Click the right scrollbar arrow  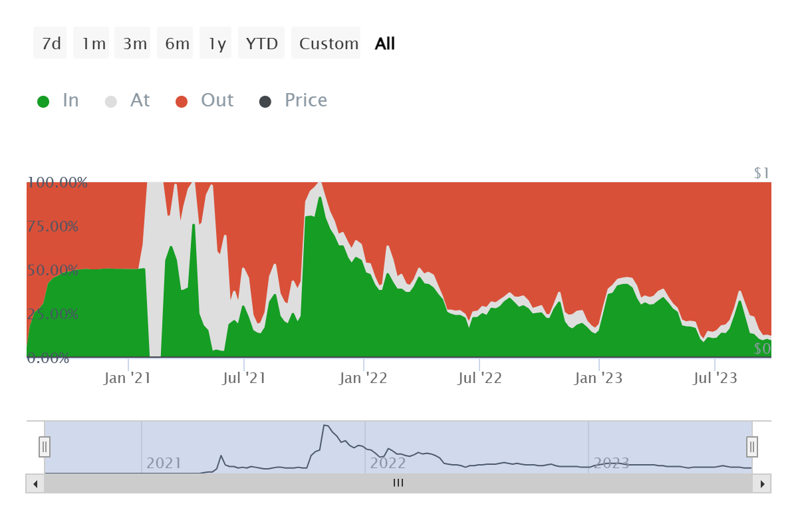762,483
